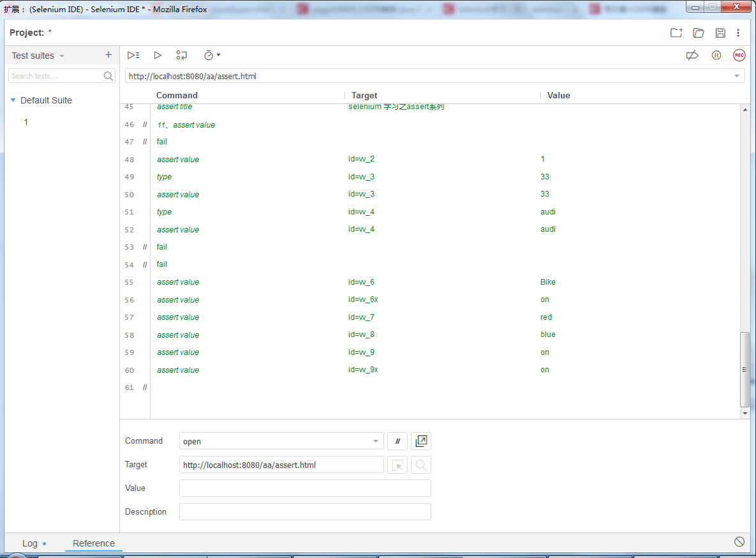Open an existing project
This screenshot has width=756, height=558.
[698, 32]
